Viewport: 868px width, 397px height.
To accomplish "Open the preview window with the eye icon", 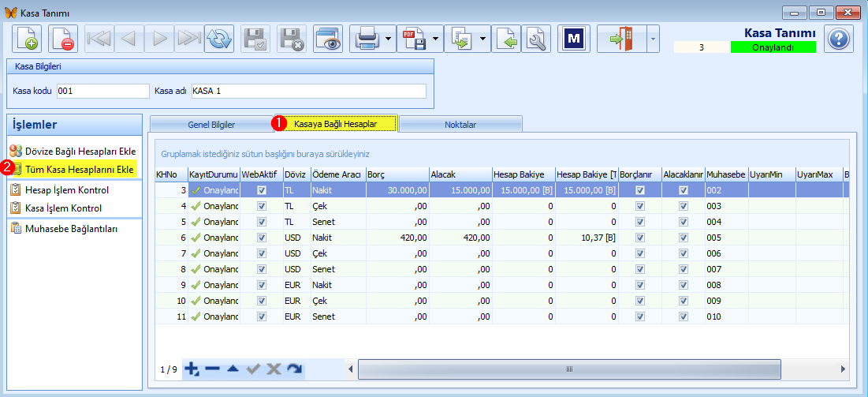I will pos(328,38).
